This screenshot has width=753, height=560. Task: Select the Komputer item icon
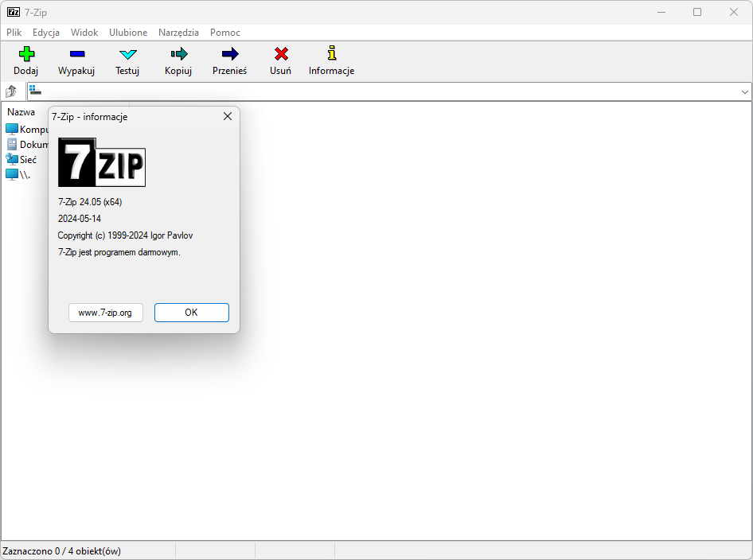click(11, 129)
